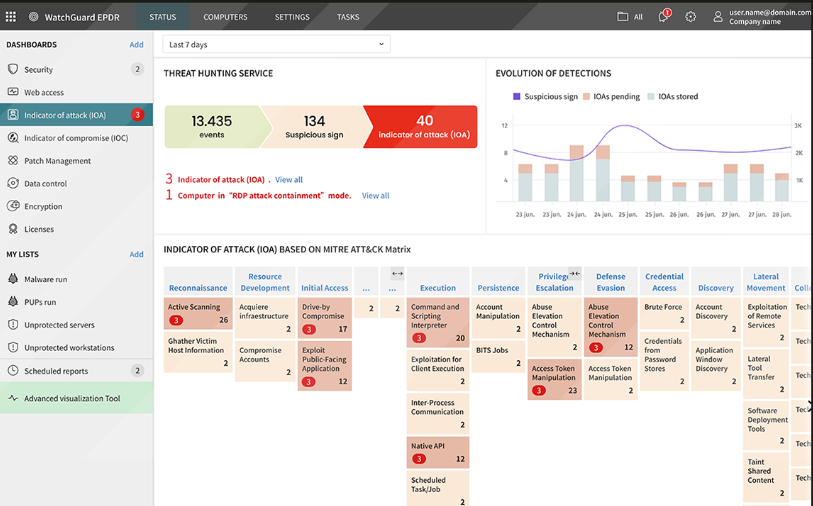Click the Execution column header link
This screenshot has width=813, height=506.
[x=438, y=288]
